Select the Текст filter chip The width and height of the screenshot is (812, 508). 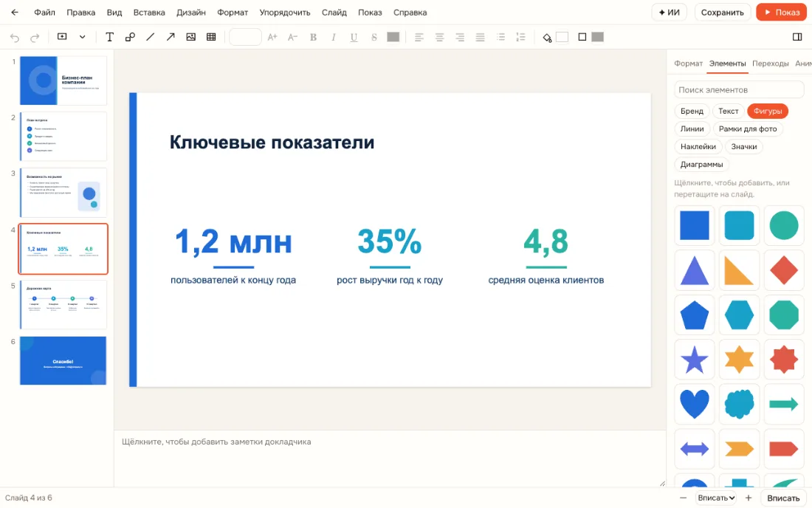728,111
